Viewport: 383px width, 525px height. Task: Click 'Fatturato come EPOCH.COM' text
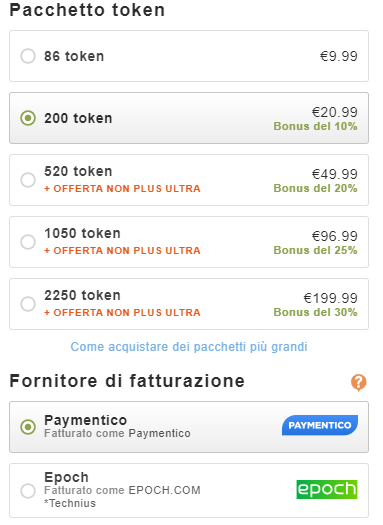point(122,490)
